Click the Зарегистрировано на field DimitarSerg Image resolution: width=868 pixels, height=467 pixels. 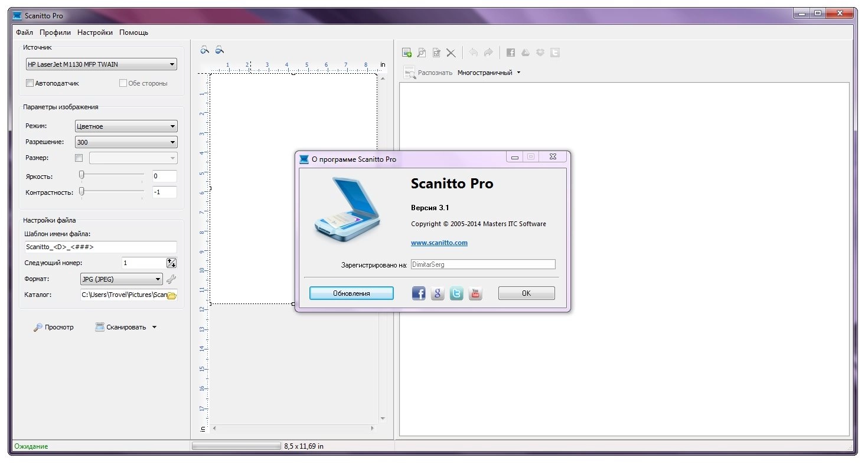[483, 264]
